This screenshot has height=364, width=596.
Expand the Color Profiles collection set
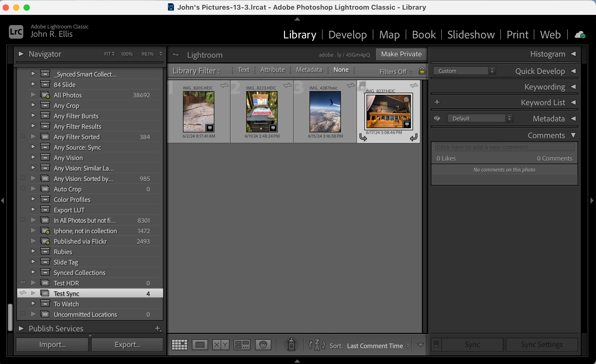tap(33, 199)
